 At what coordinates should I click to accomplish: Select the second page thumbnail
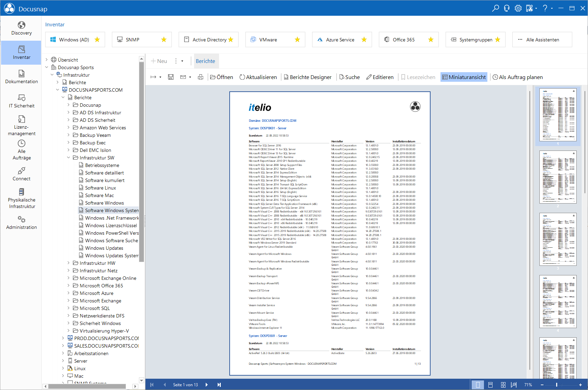[558, 177]
